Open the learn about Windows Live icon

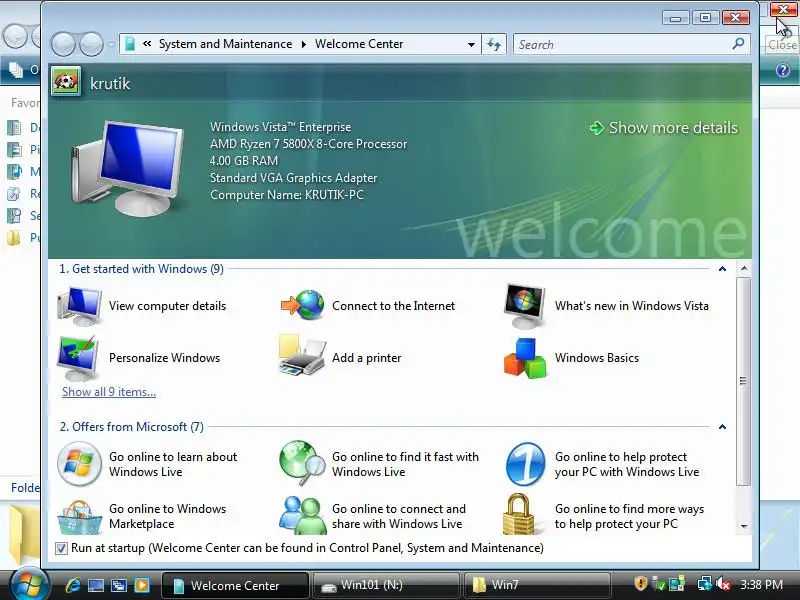click(79, 463)
